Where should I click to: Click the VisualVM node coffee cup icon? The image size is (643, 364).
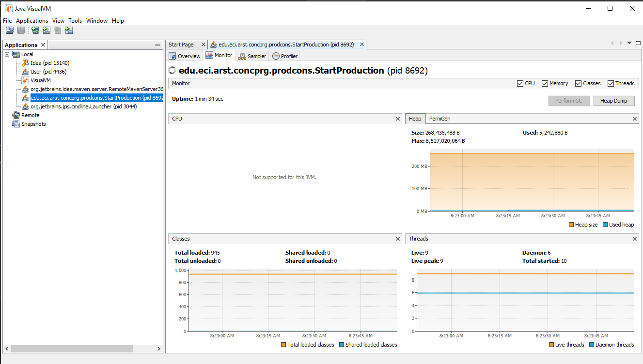[25, 80]
